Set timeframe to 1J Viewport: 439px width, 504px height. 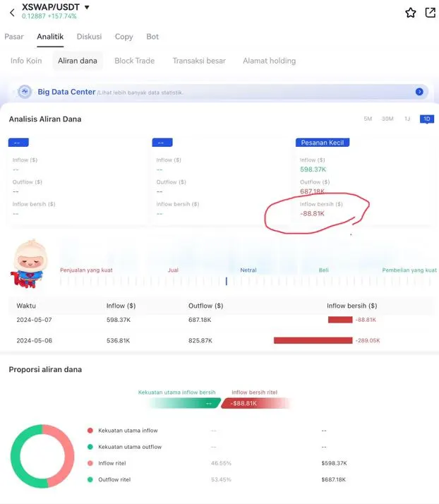(x=407, y=119)
